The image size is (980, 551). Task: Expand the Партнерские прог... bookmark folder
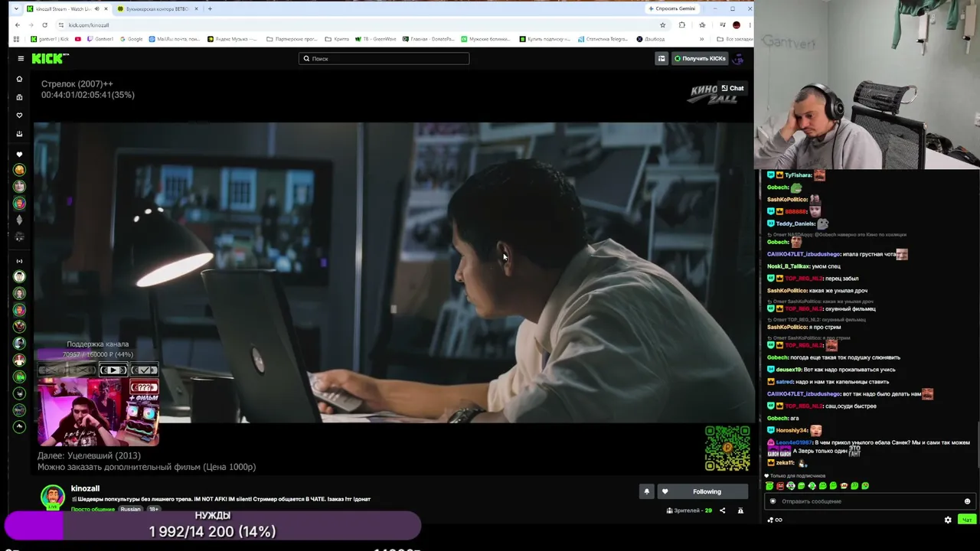[292, 39]
